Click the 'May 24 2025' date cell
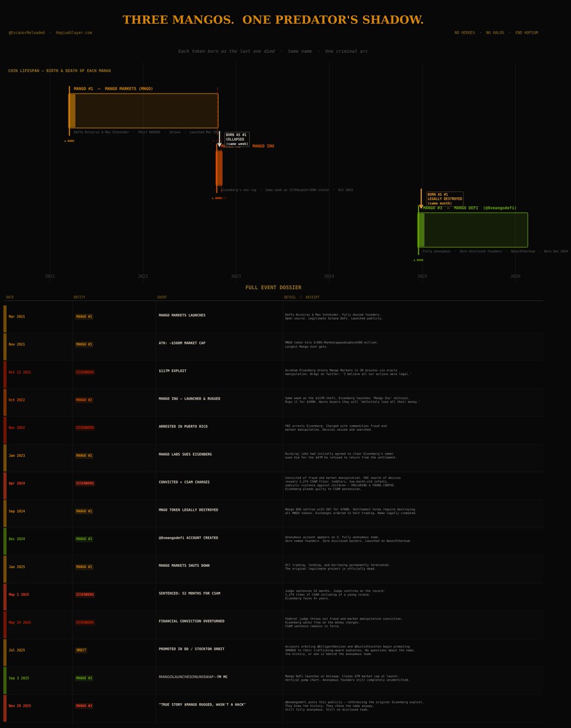 [x=19, y=623]
